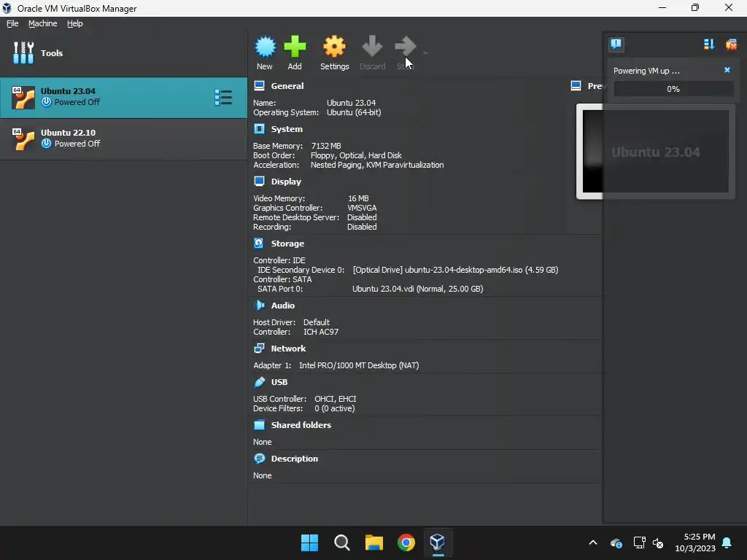Open the Machine menu
The image size is (747, 560).
[43, 23]
